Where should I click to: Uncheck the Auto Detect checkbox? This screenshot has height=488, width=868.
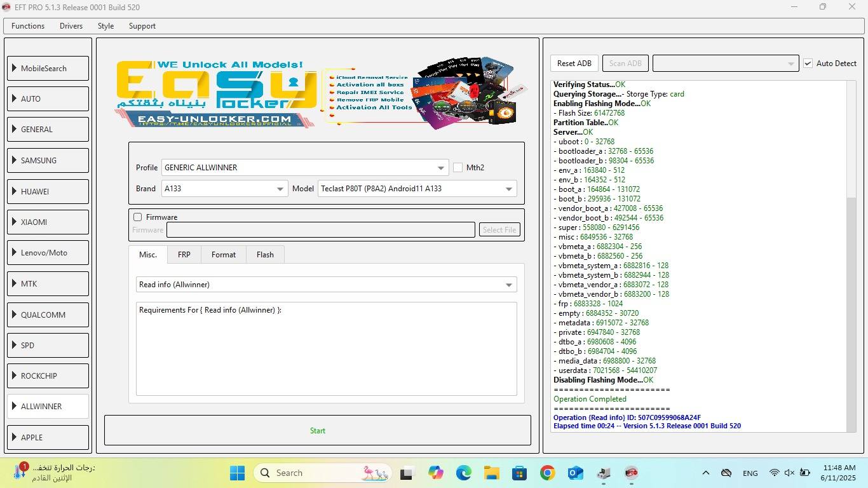tap(808, 63)
